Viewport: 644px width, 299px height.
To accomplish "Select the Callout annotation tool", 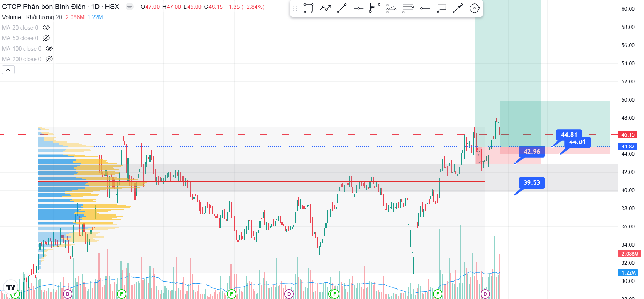I will 441,8.
